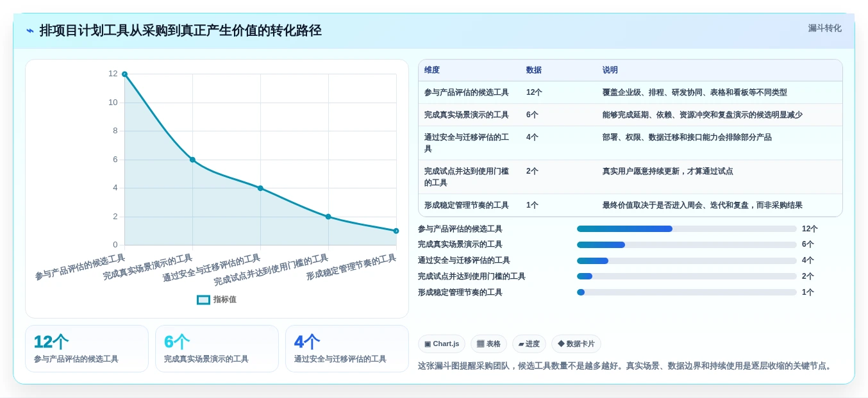
Task: Toggle the 指标值 legend swatch in chart
Action: click(x=203, y=299)
